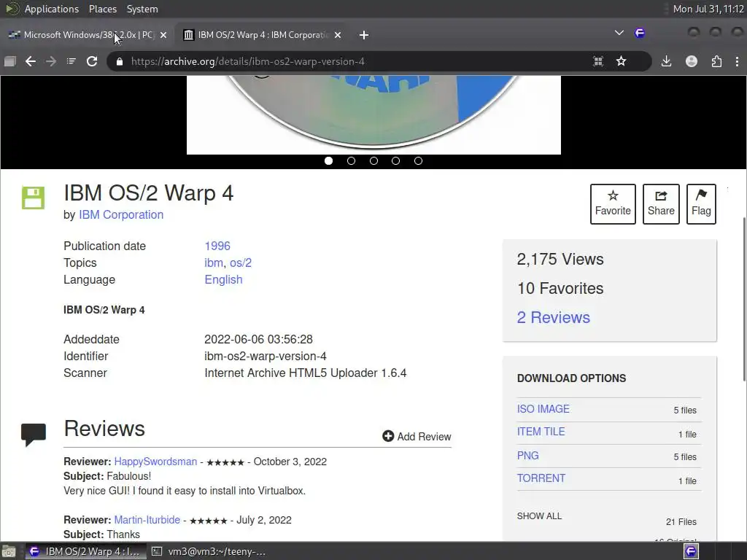747x560 pixels.
Task: Click the page vertical scrollbar
Action: (x=743, y=299)
